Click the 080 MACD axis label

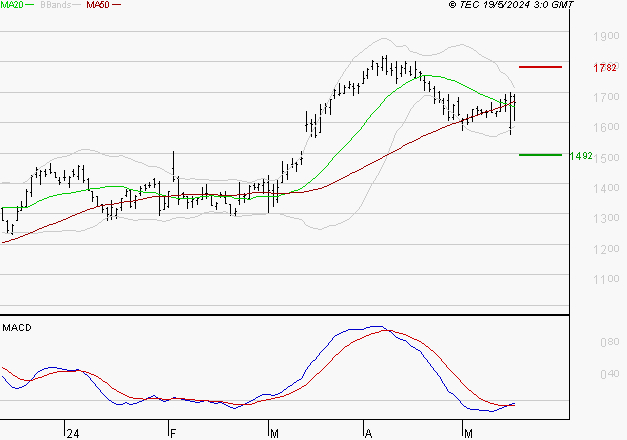coord(610,342)
